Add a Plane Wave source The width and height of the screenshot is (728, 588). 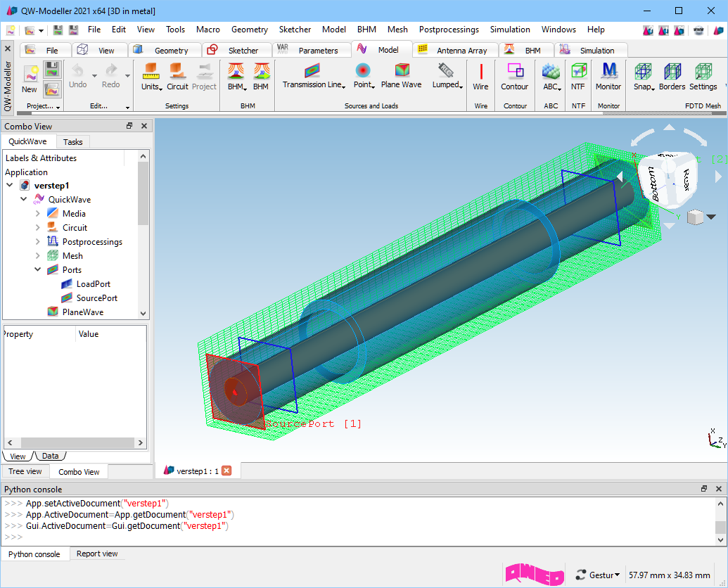[x=401, y=76]
